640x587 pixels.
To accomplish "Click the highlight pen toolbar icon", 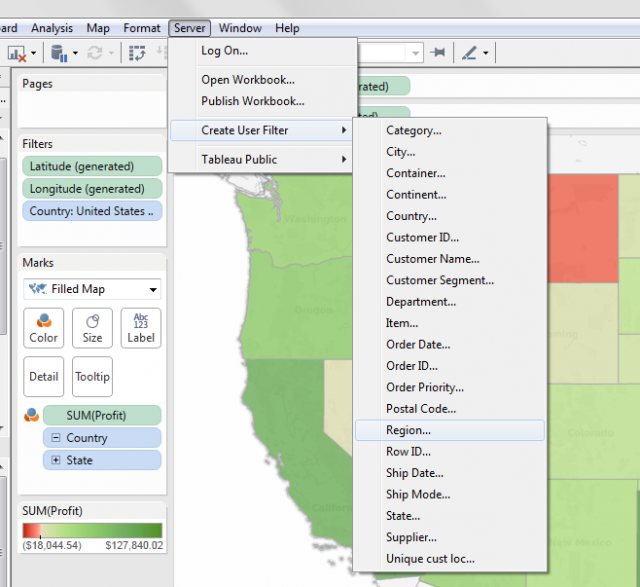I will (470, 53).
